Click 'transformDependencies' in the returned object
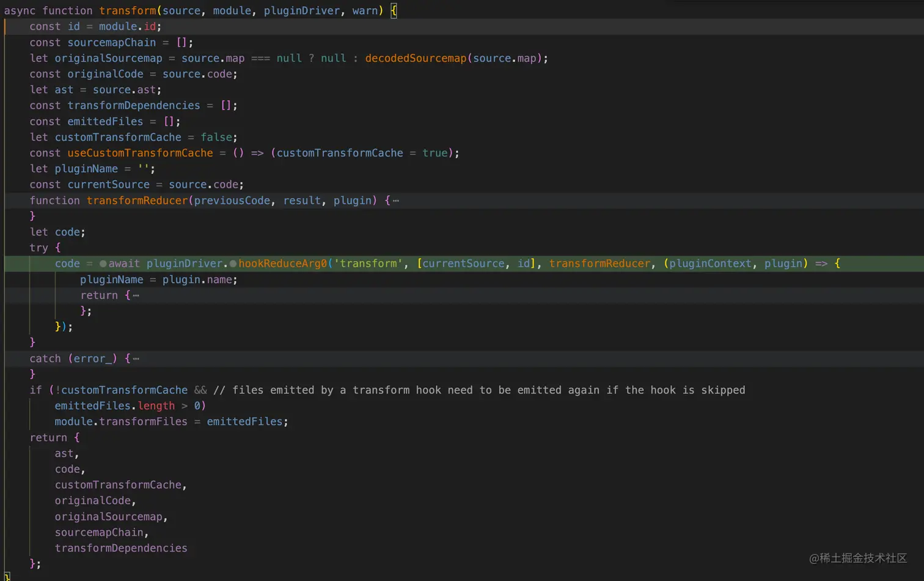Viewport: 924px width, 581px height. [121, 549]
